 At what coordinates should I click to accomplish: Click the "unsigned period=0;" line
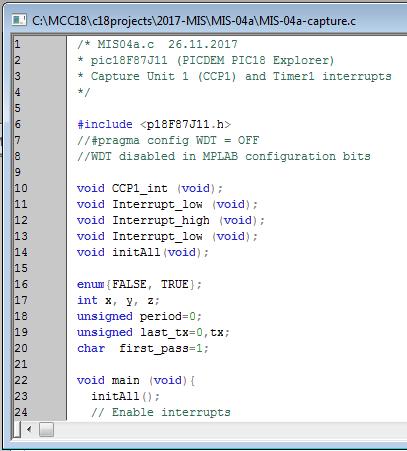coord(139,316)
